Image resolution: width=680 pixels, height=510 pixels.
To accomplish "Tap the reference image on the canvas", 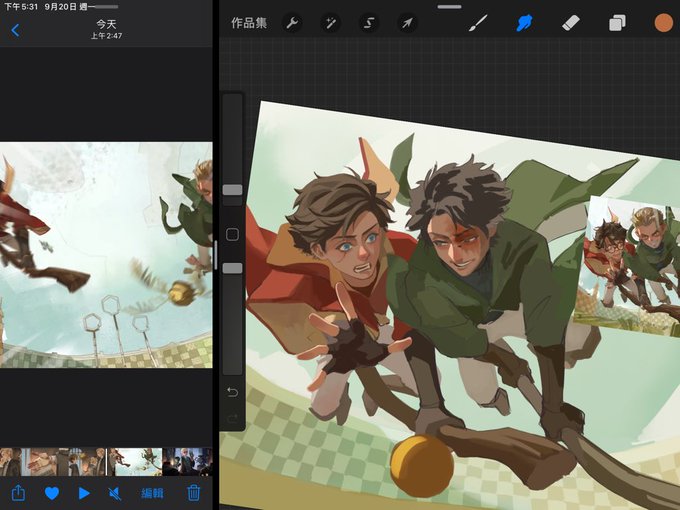I will point(627,265).
